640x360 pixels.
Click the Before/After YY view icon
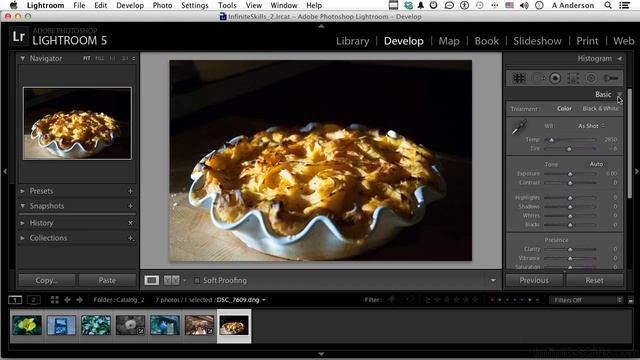pyautogui.click(x=171, y=280)
